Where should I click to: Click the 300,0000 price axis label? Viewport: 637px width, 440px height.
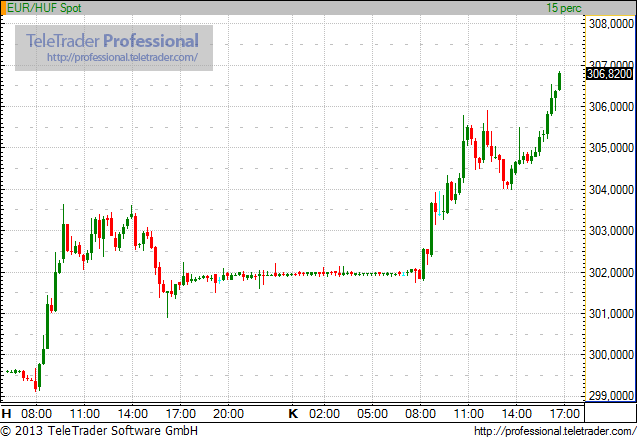coord(611,355)
